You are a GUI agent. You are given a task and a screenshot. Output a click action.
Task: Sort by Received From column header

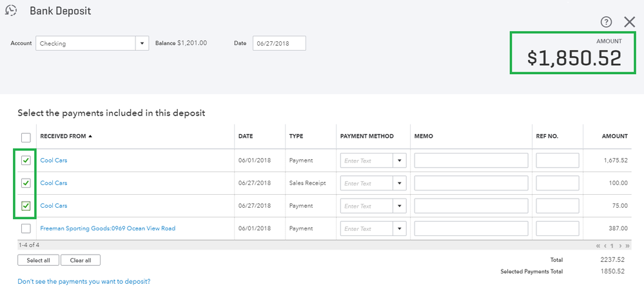pyautogui.click(x=66, y=137)
